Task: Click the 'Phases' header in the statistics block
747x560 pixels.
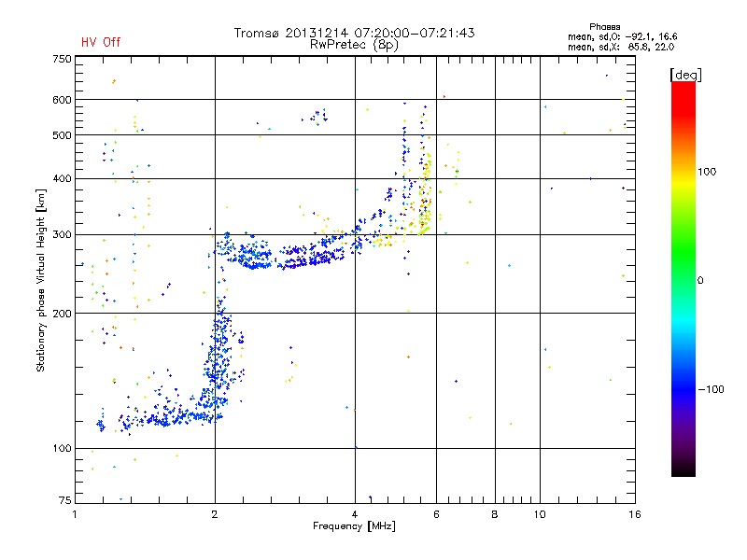Action: (604, 27)
